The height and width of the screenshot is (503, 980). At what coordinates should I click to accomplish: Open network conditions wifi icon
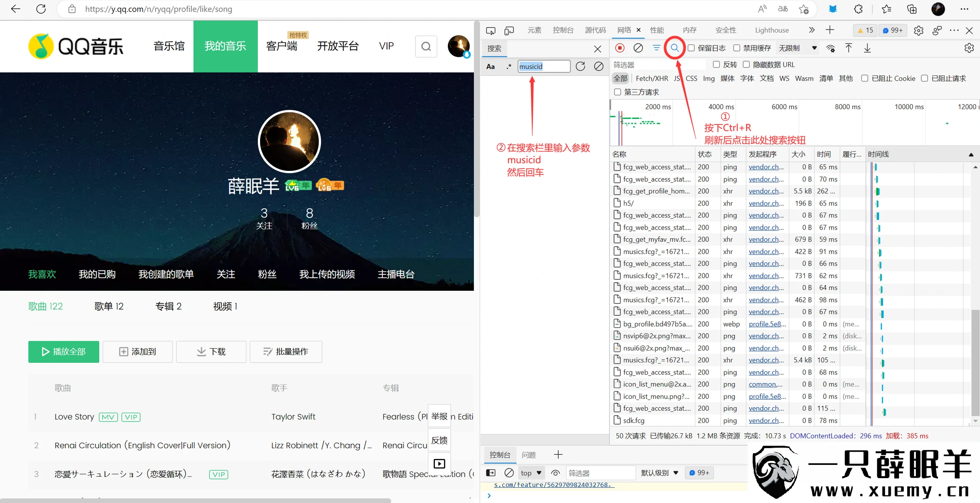pyautogui.click(x=830, y=48)
